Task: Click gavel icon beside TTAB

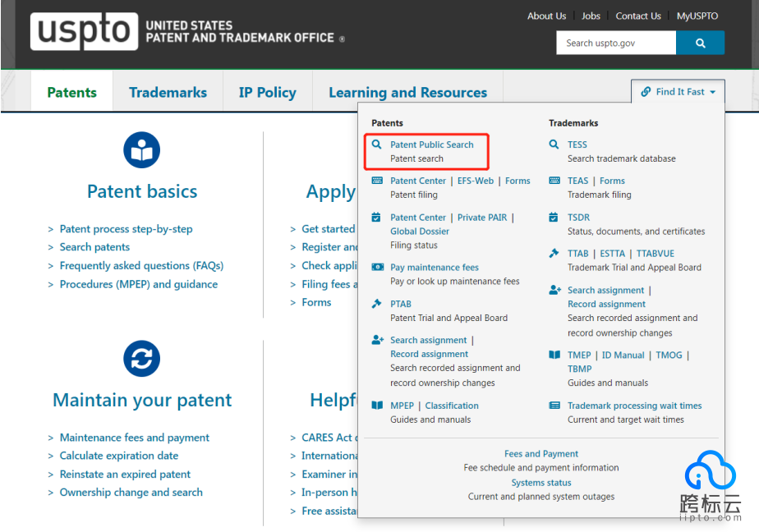Action: pos(554,253)
